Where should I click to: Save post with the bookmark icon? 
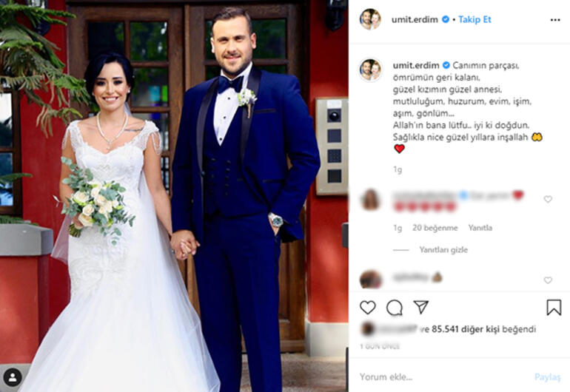pyautogui.click(x=554, y=308)
